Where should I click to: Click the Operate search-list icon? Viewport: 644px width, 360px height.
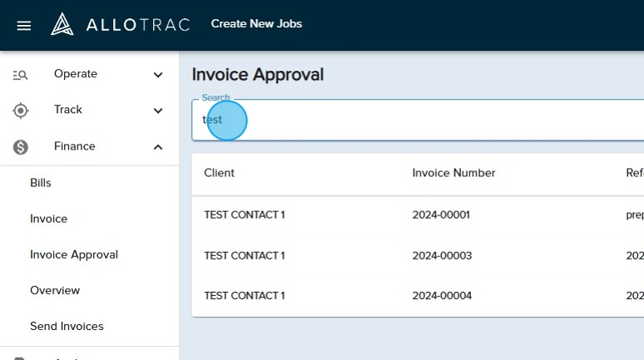[21, 75]
